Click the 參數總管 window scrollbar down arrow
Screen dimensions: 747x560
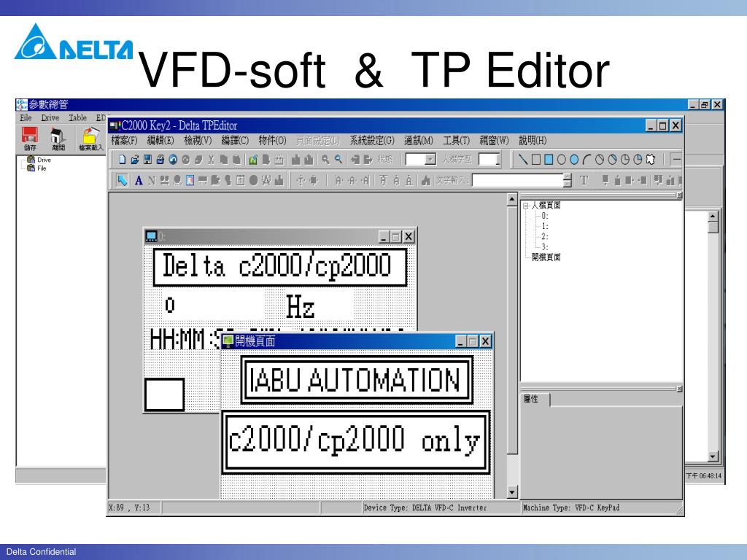coord(713,456)
